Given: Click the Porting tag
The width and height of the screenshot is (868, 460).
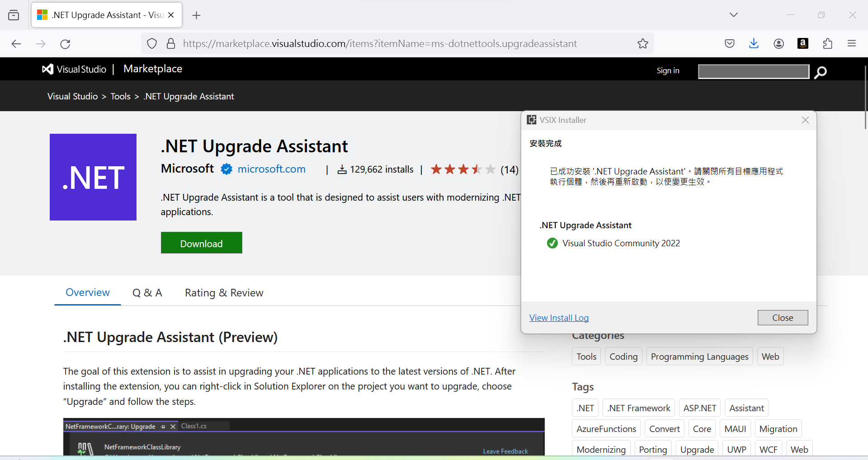Looking at the screenshot, I should pyautogui.click(x=653, y=449).
